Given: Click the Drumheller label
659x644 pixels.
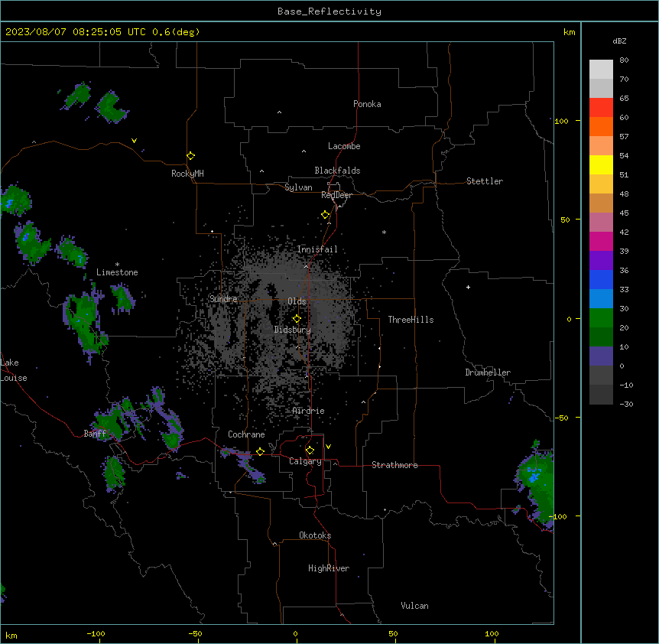Looking at the screenshot, I should point(488,372).
